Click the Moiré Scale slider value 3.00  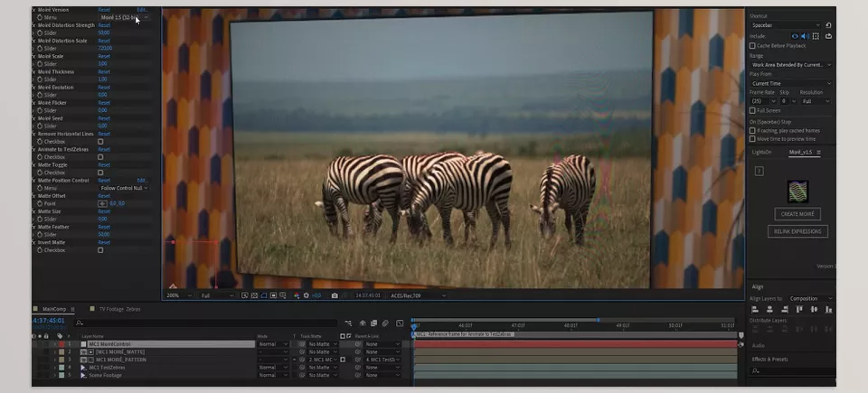pos(102,64)
